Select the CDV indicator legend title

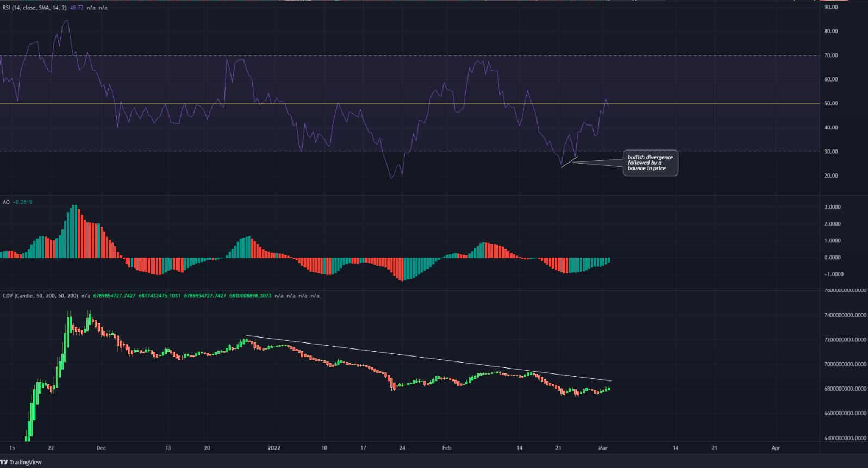40,296
